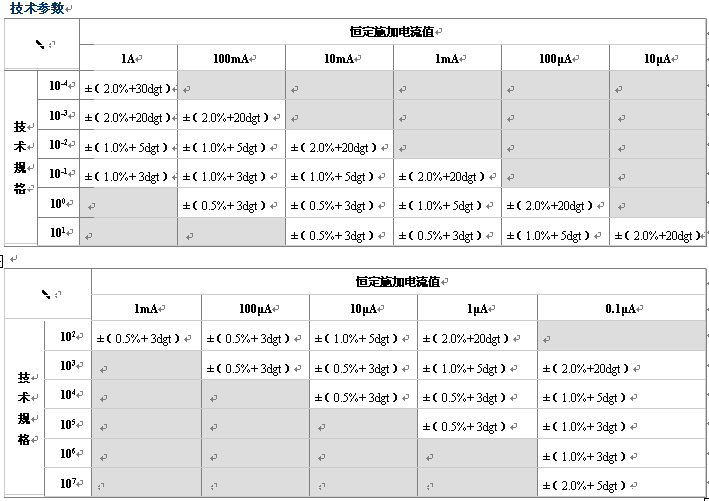Select the empty gray cell in the 10⁶ row under 1mA
The height and width of the screenshot is (501, 709).
click(147, 456)
